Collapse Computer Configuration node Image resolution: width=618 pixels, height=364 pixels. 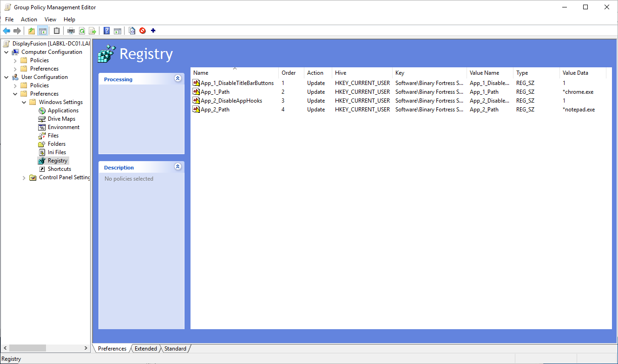point(7,52)
